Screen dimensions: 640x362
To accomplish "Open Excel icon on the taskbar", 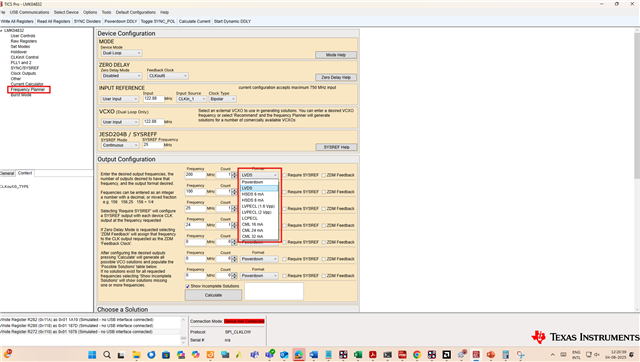I will coord(358,355).
